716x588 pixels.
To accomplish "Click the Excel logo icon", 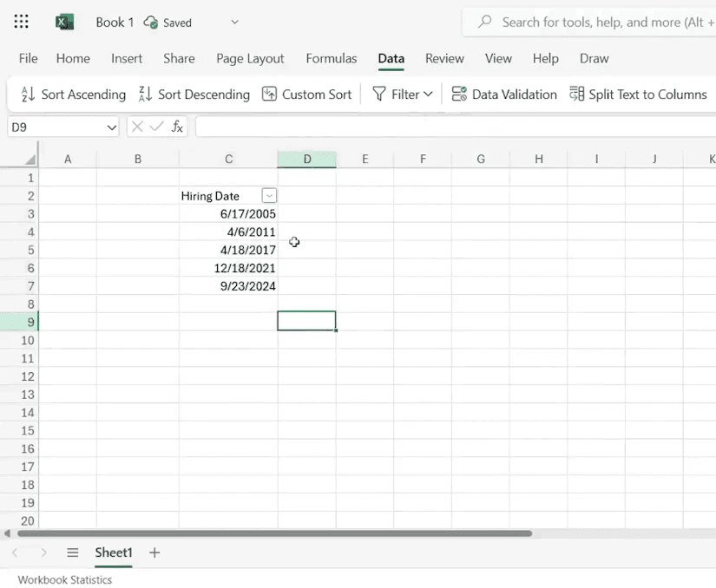I will (64, 22).
